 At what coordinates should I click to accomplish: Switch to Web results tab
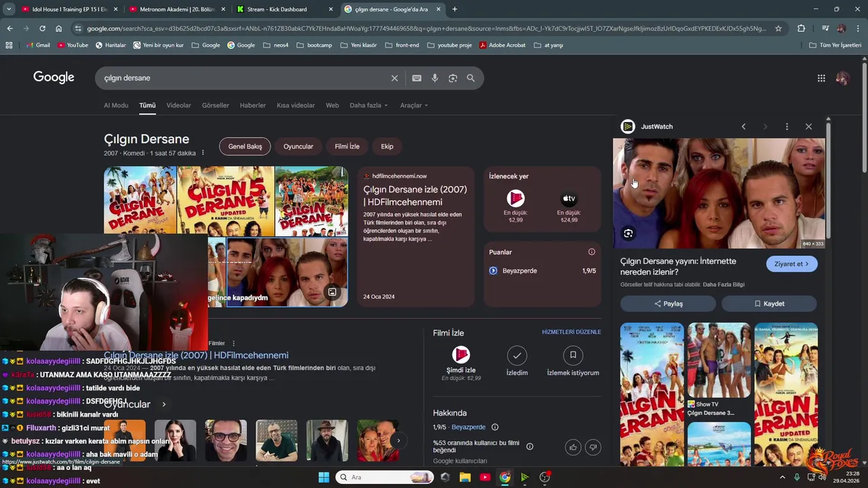coord(332,105)
